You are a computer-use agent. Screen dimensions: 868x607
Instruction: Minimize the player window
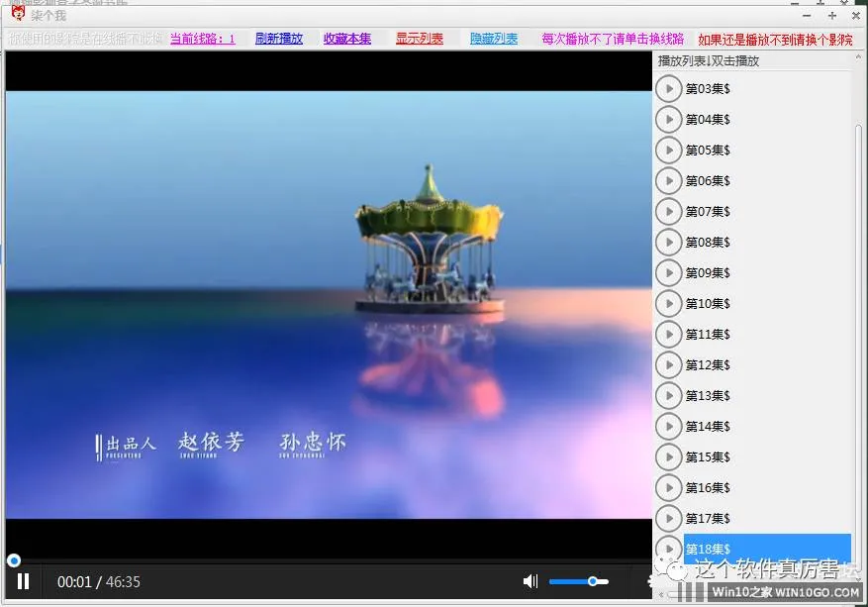click(x=807, y=16)
